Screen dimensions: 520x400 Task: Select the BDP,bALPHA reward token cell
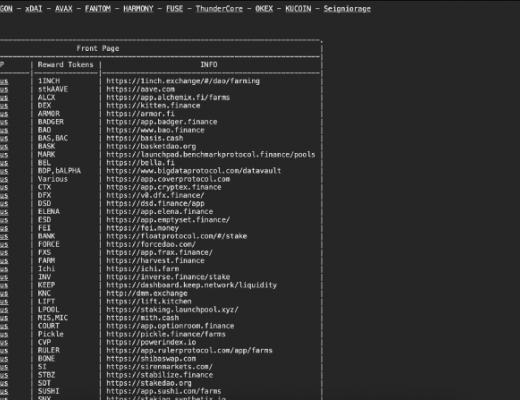point(59,171)
